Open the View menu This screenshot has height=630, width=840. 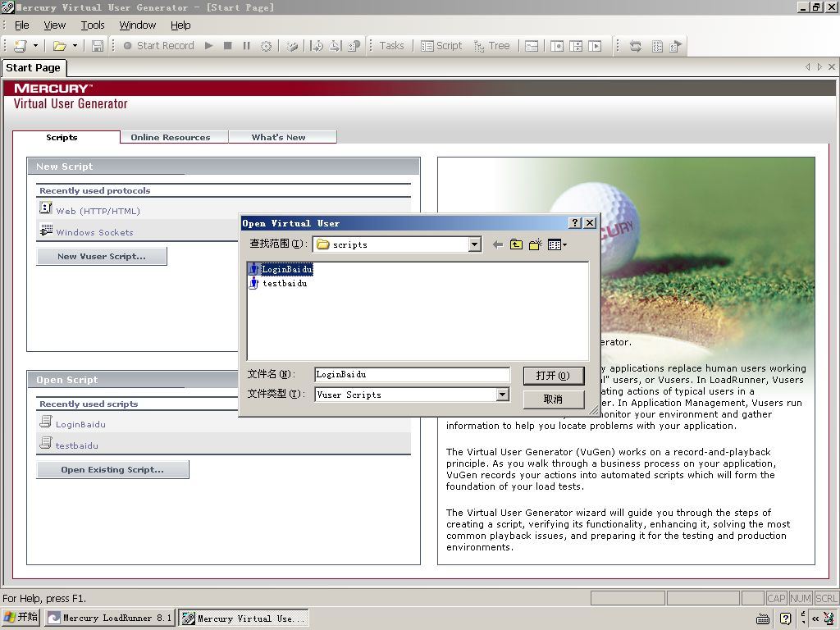click(55, 25)
